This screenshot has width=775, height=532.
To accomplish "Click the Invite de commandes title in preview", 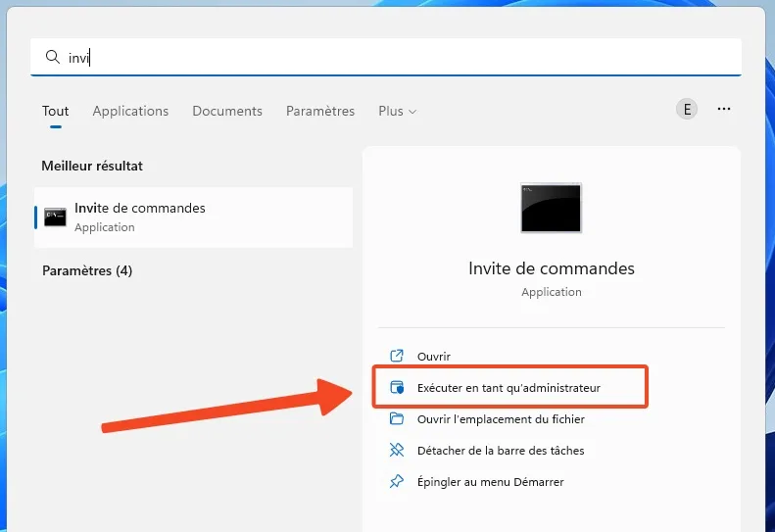I will 551,268.
